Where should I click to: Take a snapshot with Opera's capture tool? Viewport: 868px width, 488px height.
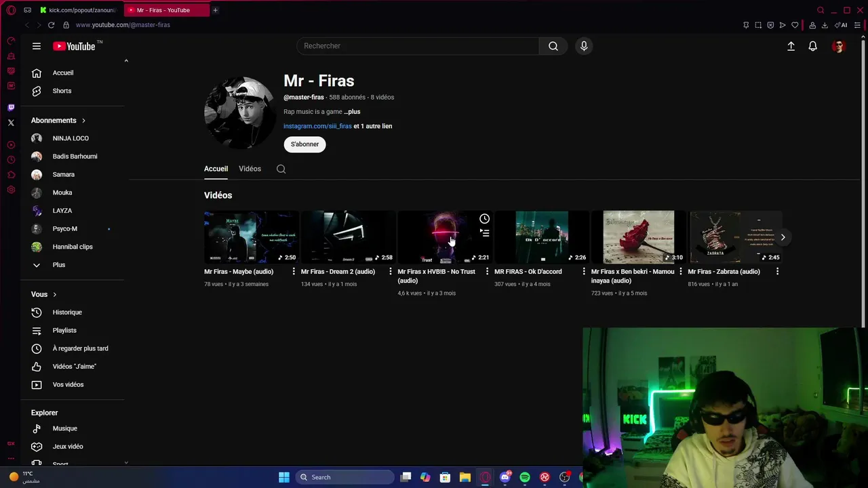[758, 25]
